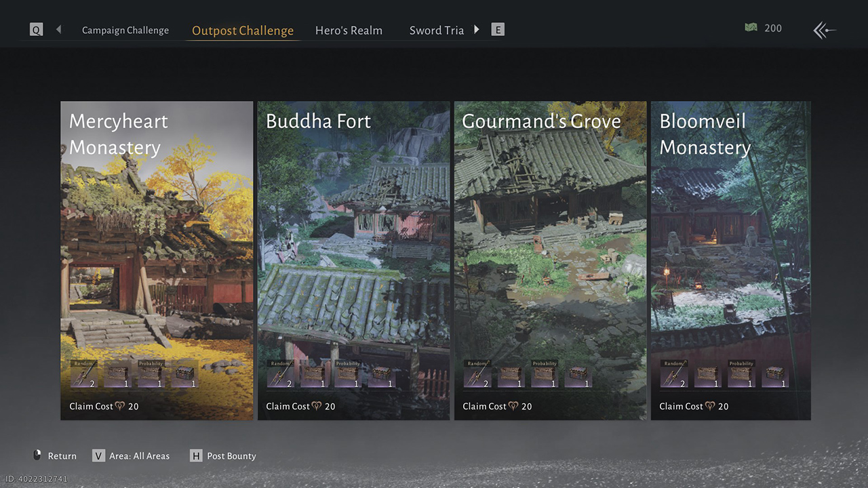The image size is (868, 488).
Task: Click the back arrow icon at top right
Action: point(825,30)
